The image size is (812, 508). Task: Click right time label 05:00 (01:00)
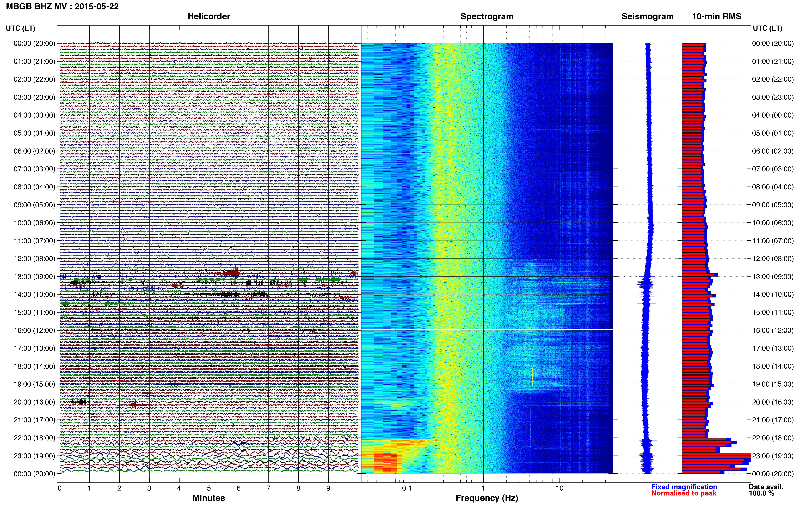773,133
